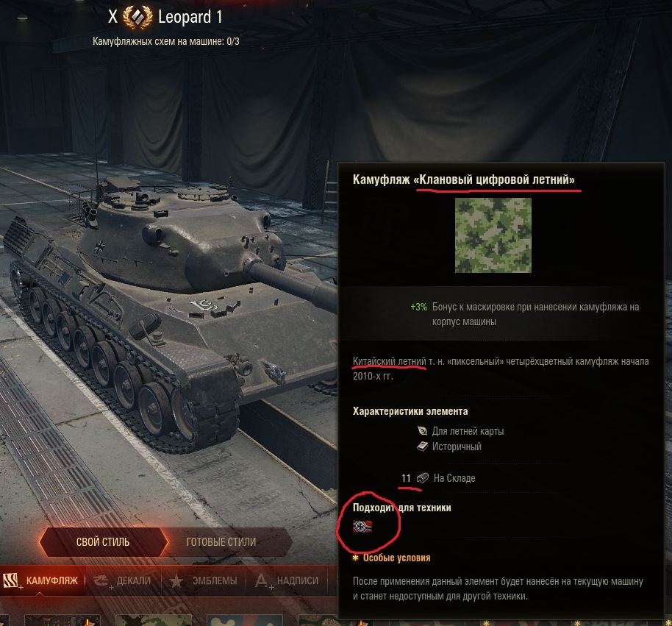This screenshot has width=672, height=626.
Task: Click the book icon beside Историчный
Action: [423, 447]
